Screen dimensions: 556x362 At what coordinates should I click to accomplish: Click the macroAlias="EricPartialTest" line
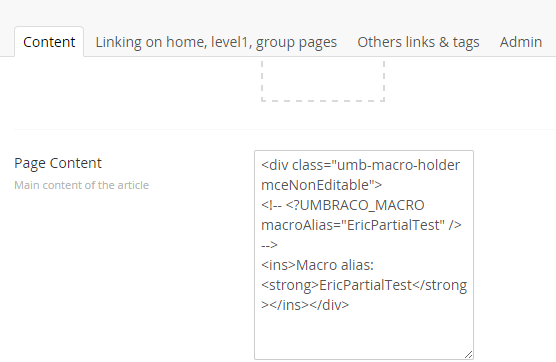pos(361,225)
